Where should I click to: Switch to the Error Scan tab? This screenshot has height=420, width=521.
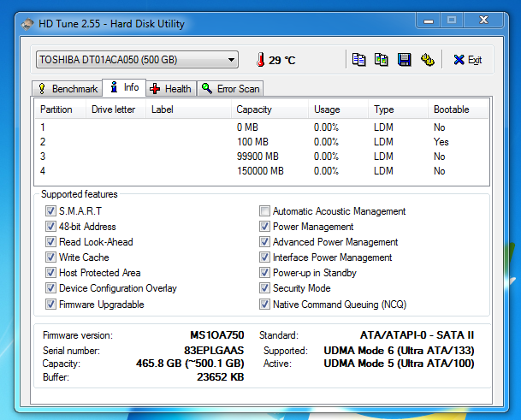[x=230, y=89]
